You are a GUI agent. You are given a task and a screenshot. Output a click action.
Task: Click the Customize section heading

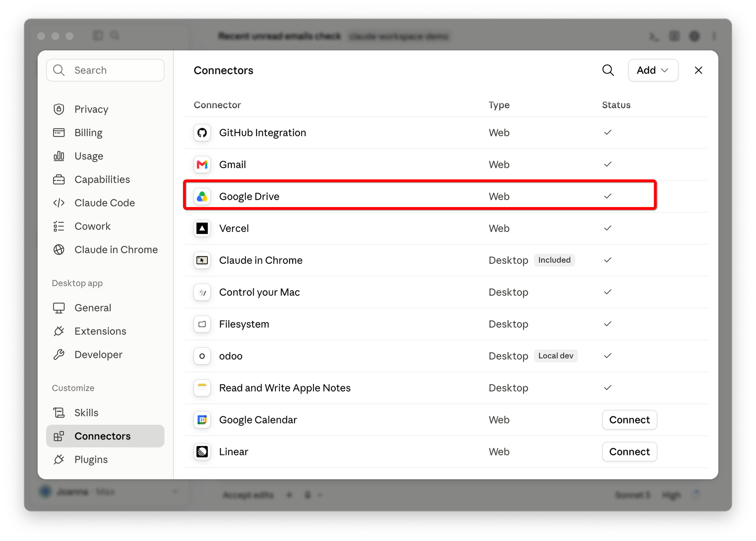[73, 388]
